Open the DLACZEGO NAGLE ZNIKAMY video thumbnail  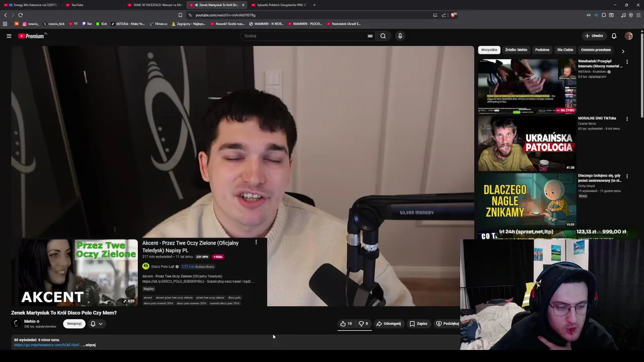pos(527,201)
